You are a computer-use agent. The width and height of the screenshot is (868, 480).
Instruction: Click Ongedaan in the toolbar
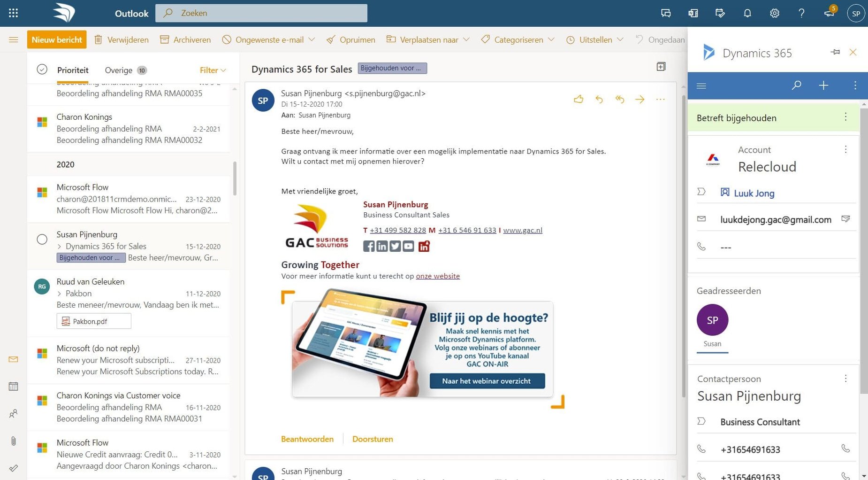pyautogui.click(x=660, y=39)
